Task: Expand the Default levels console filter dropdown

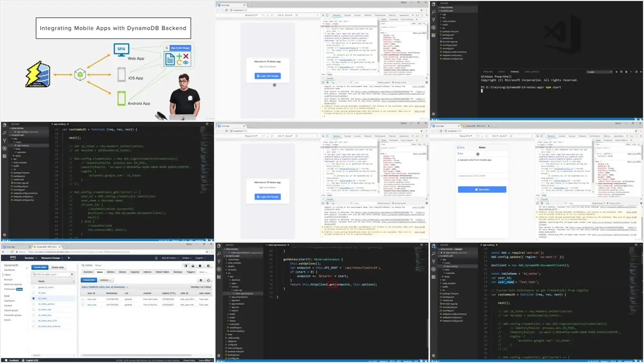Action: click(384, 82)
